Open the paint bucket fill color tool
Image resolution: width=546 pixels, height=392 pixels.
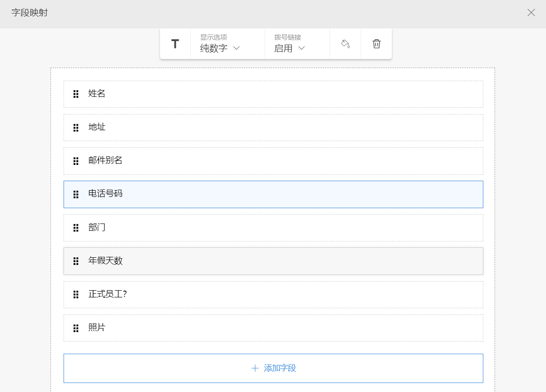[345, 44]
